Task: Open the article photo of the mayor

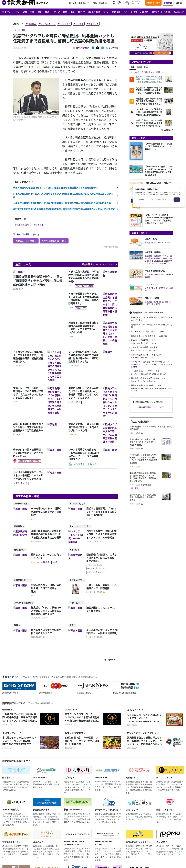Action: coord(36,97)
